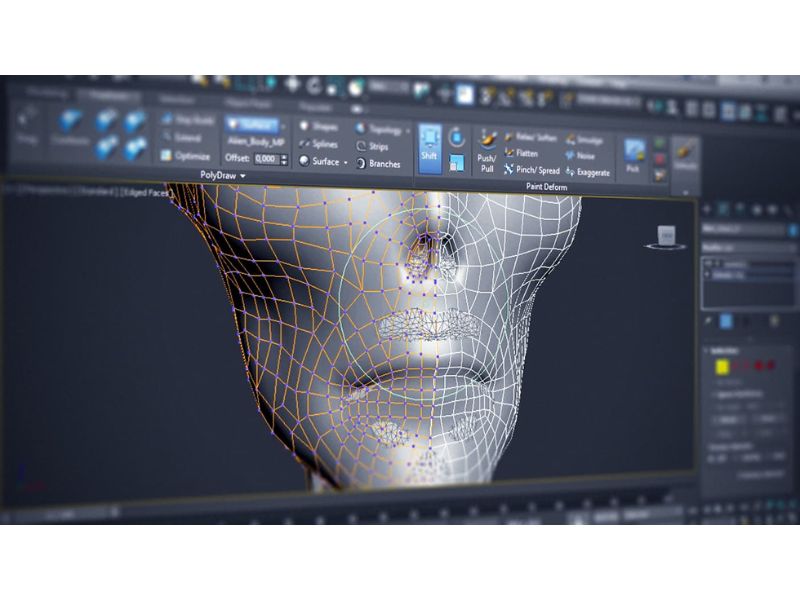Click inside the Offset value field
The width and height of the screenshot is (800, 600).
[268, 157]
